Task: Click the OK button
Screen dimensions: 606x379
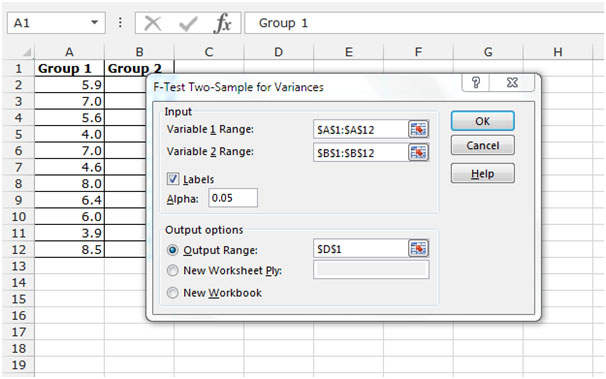Action: [483, 121]
